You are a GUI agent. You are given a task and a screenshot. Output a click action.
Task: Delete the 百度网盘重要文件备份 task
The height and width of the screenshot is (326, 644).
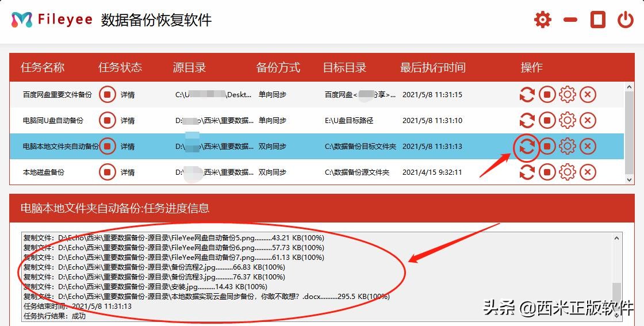(x=588, y=94)
